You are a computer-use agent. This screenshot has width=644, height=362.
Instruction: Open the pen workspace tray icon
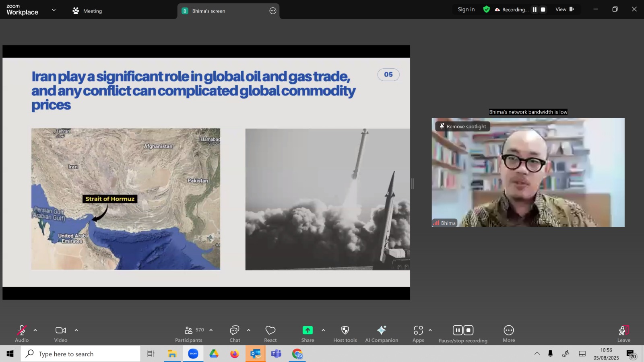point(566,354)
